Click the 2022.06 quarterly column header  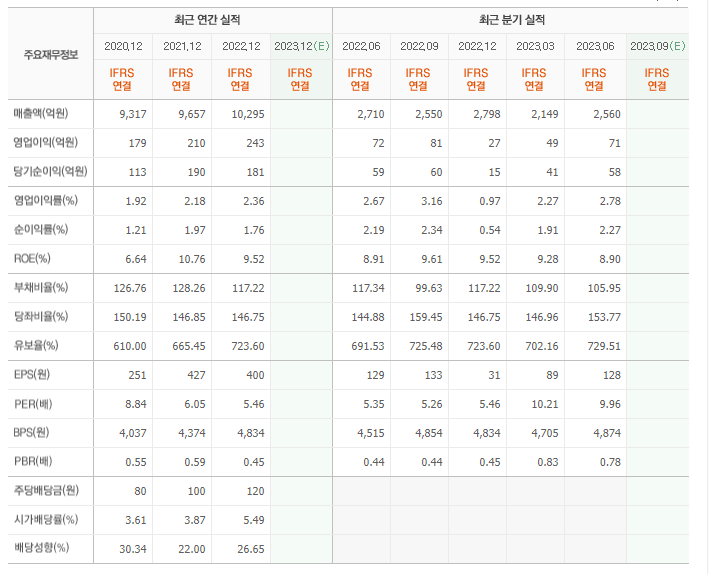[361, 46]
